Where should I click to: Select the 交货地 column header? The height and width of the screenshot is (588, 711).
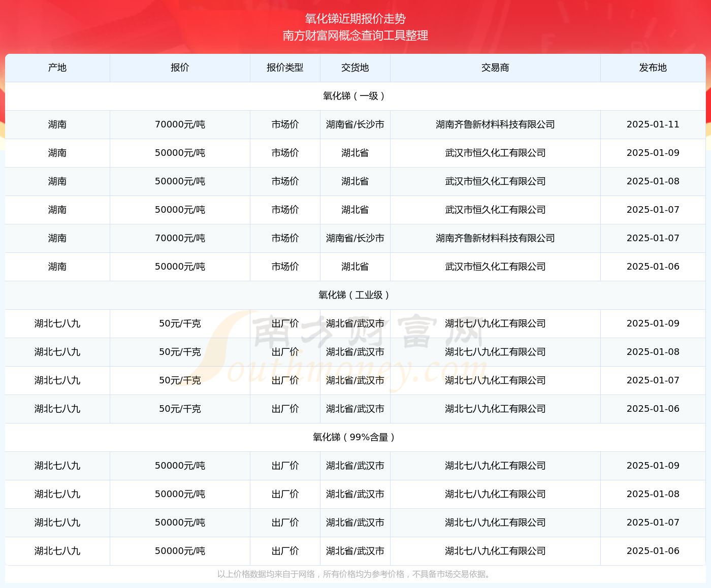pos(355,68)
